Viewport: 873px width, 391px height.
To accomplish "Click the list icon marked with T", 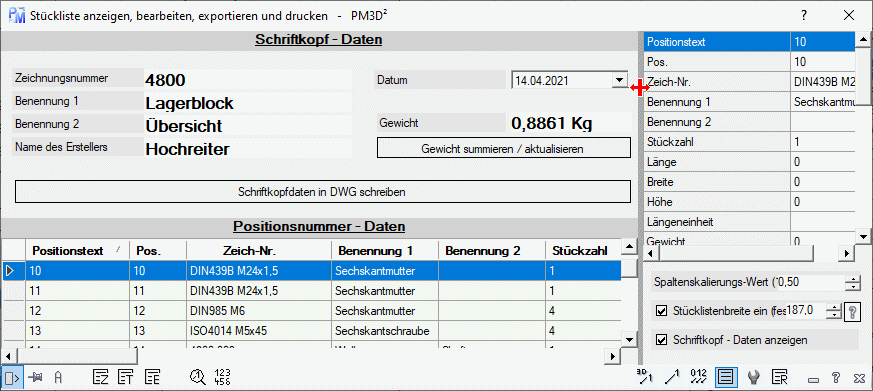I will point(126,377).
